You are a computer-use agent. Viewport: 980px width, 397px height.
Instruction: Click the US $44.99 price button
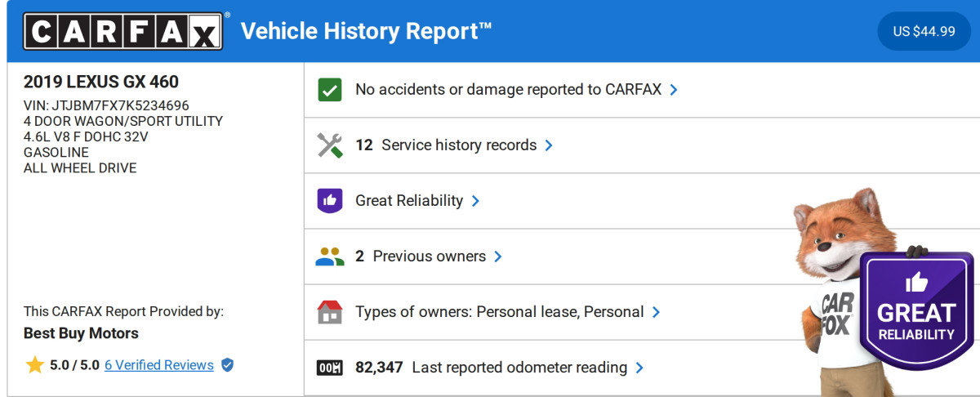pos(924,31)
